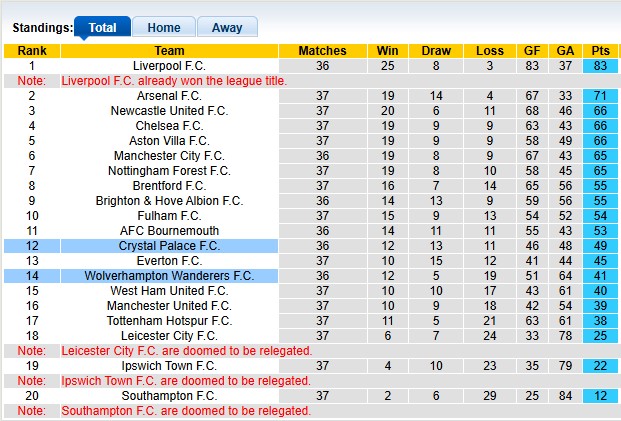This screenshot has width=621, height=421.
Task: Click Ipswich Town F.C. team name
Action: [x=169, y=366]
